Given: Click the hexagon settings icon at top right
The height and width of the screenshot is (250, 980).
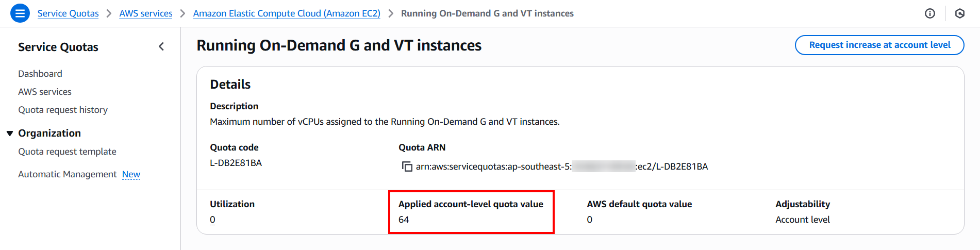Looking at the screenshot, I should [959, 13].
